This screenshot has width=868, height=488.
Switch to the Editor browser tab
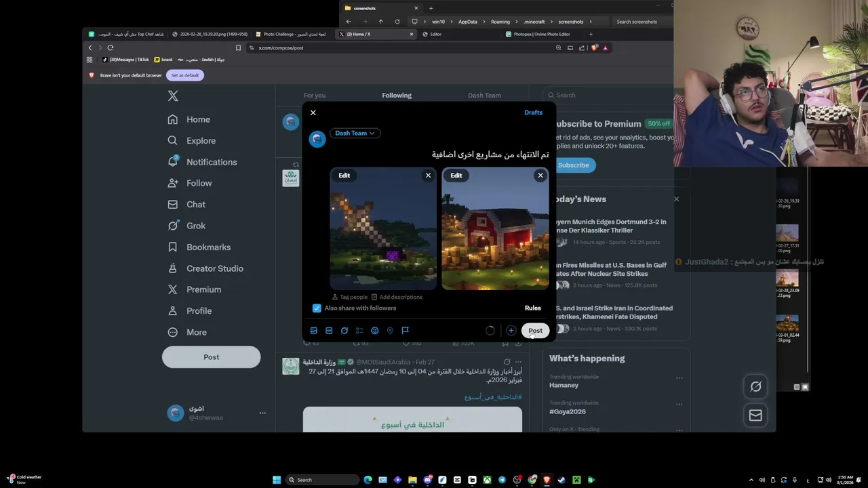pos(458,34)
